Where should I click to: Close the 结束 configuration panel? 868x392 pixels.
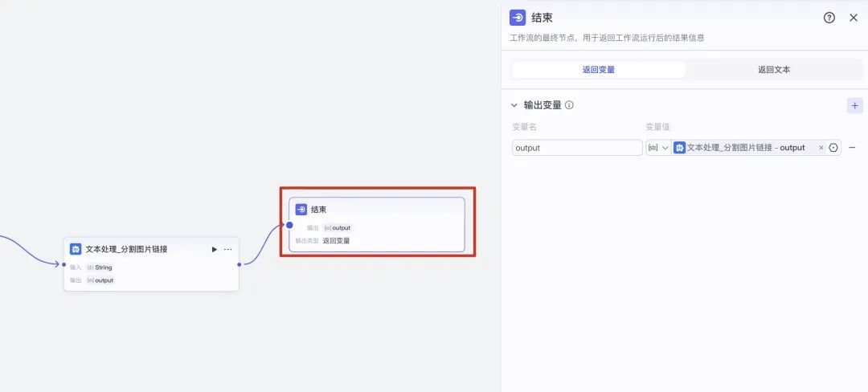tap(853, 18)
